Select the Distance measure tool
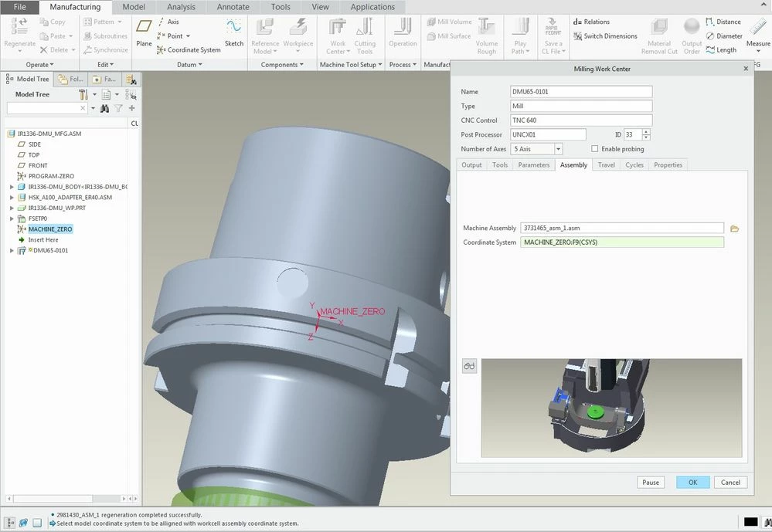This screenshot has width=772, height=532. coord(723,22)
